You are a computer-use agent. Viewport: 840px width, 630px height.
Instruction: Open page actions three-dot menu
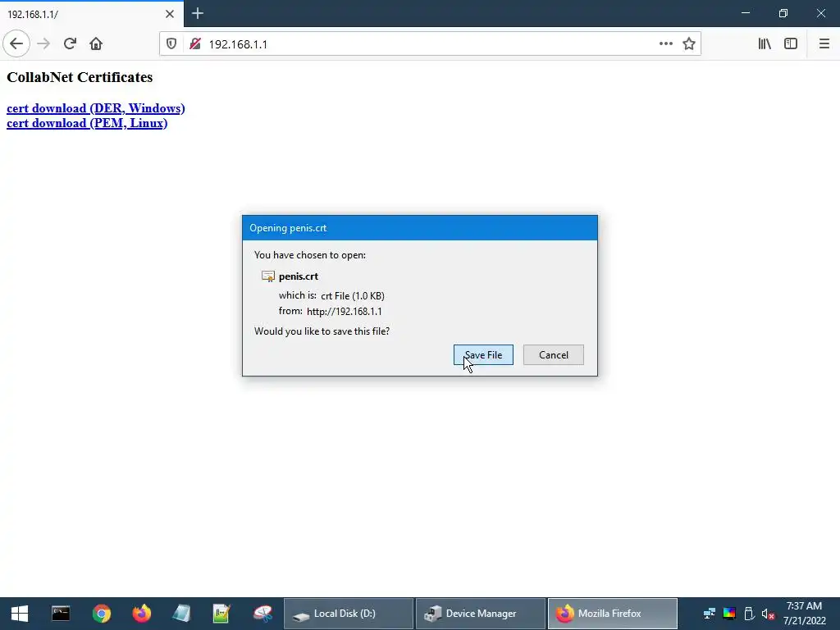666,44
